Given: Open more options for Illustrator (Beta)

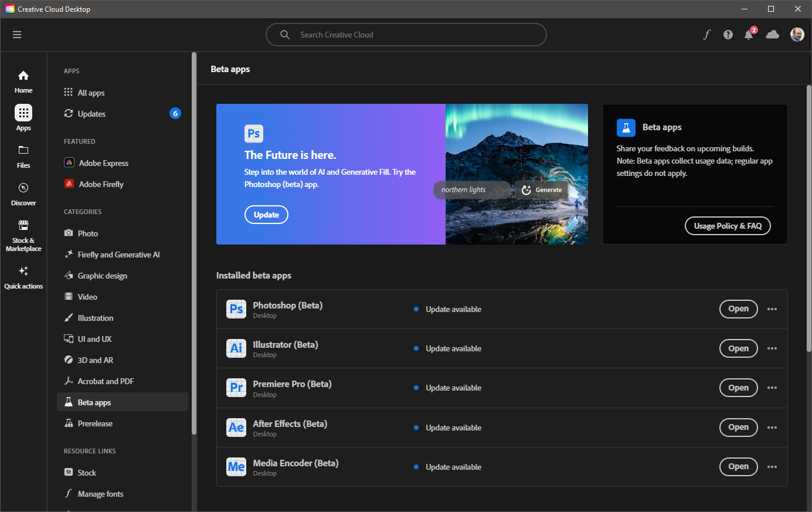Looking at the screenshot, I should tap(772, 348).
